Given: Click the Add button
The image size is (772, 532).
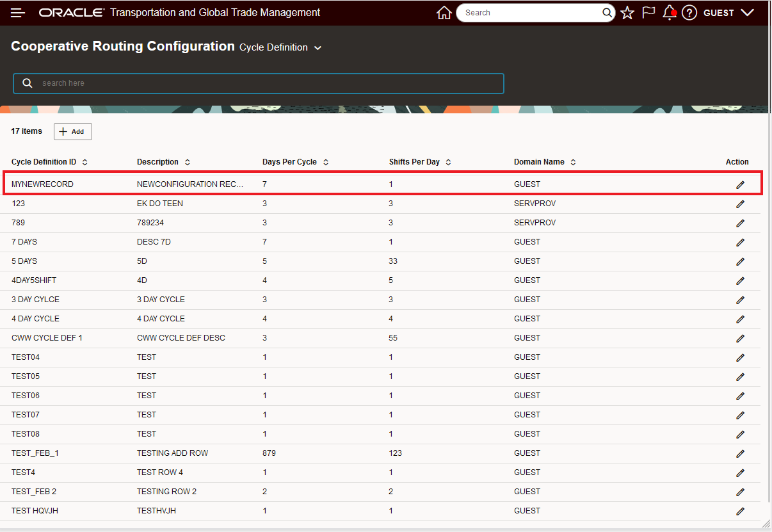Looking at the screenshot, I should [x=72, y=131].
